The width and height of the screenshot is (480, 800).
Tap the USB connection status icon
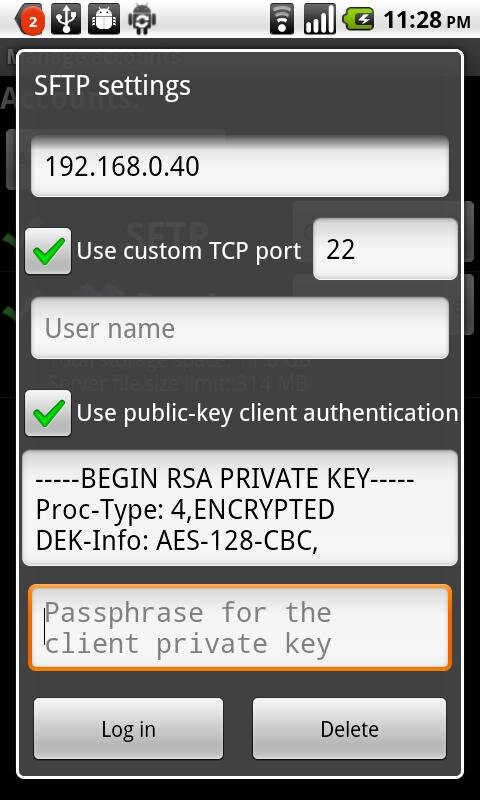pyautogui.click(x=66, y=19)
